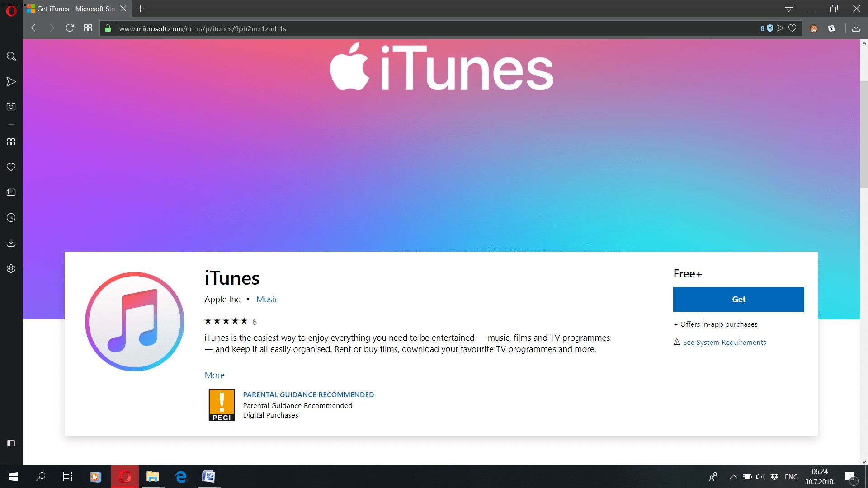Image resolution: width=868 pixels, height=488 pixels.
Task: Open the Windows Start menu
Action: pos(13,477)
